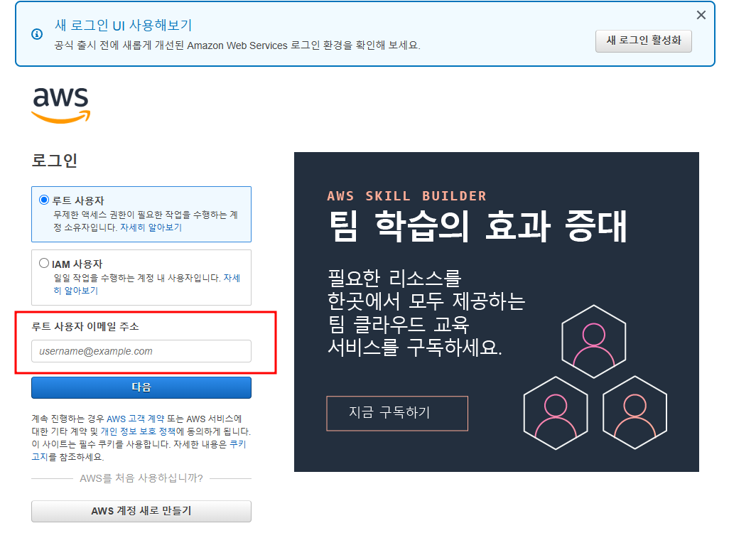
Task: Click the '새 로그인 활성화' button
Action: coord(643,41)
